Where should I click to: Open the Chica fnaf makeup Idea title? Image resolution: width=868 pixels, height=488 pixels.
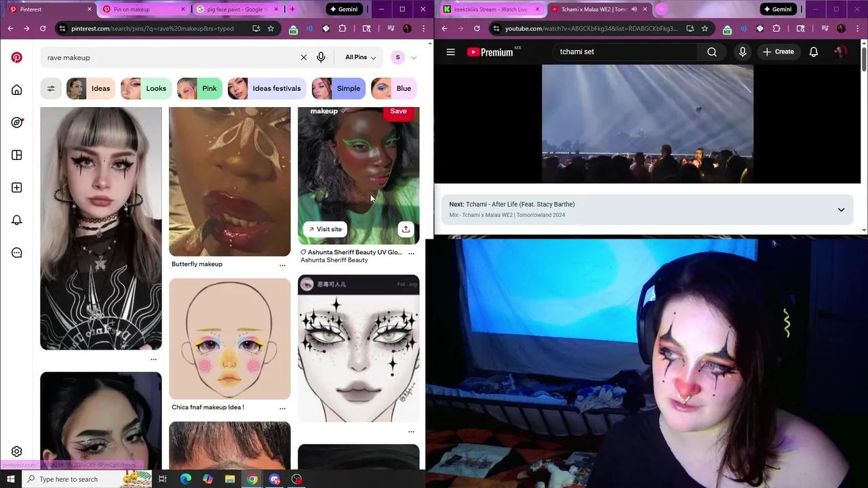(208, 407)
